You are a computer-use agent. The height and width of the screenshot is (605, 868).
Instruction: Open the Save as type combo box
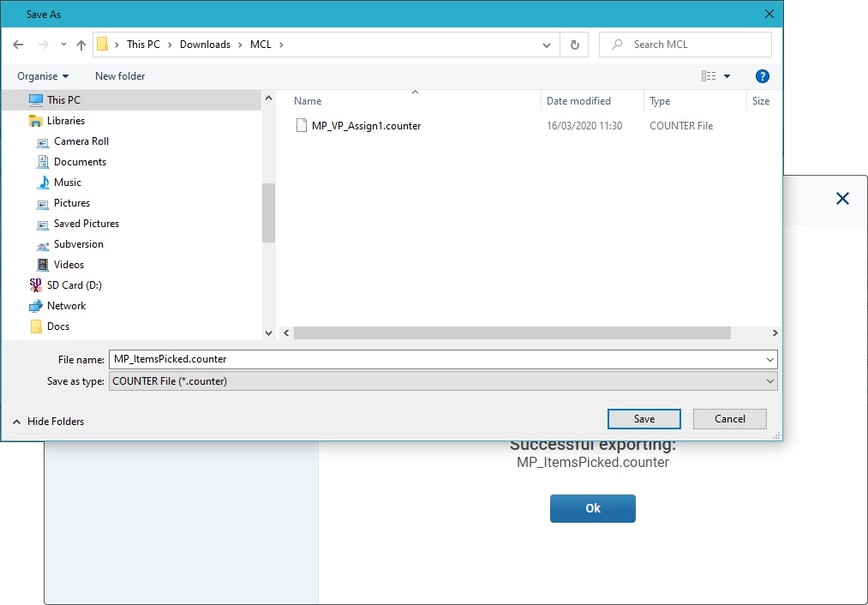tap(443, 380)
